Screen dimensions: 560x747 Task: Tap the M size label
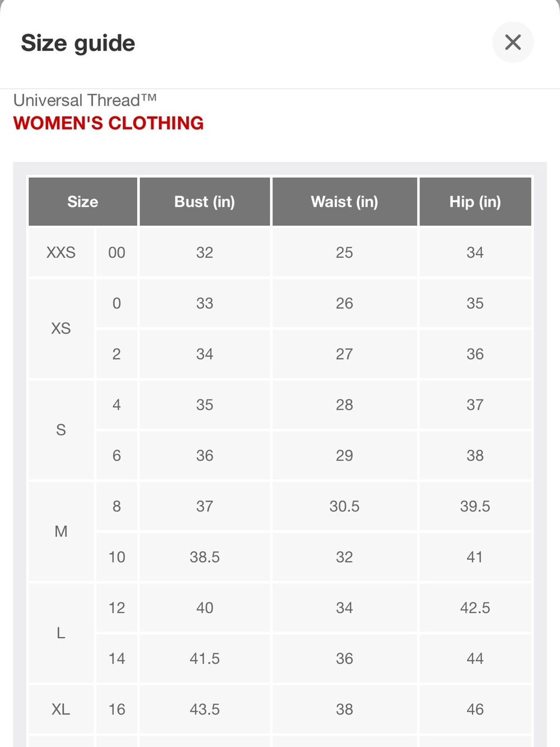click(x=61, y=531)
